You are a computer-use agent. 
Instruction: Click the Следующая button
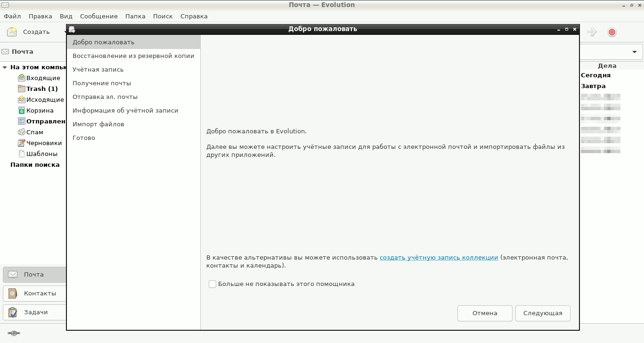543,313
